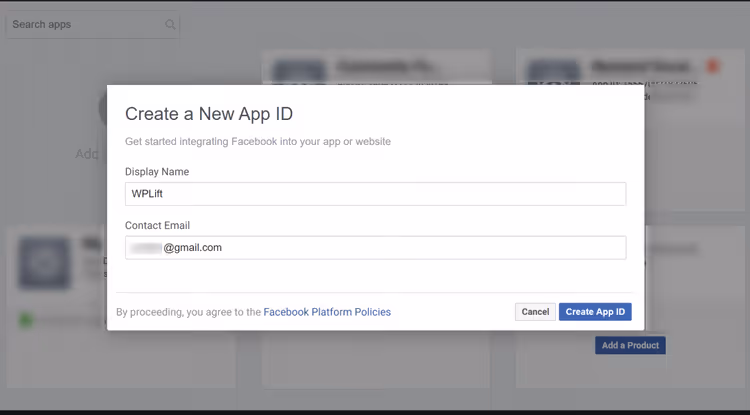Focus the Display Name field containing WPLift
The width and height of the screenshot is (750, 415).
375,194
